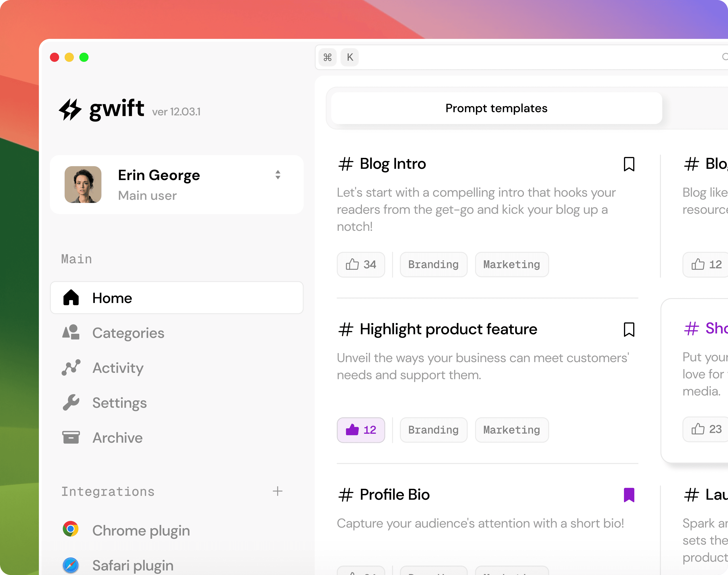
Task: Click Erin George's profile photo
Action: (83, 184)
